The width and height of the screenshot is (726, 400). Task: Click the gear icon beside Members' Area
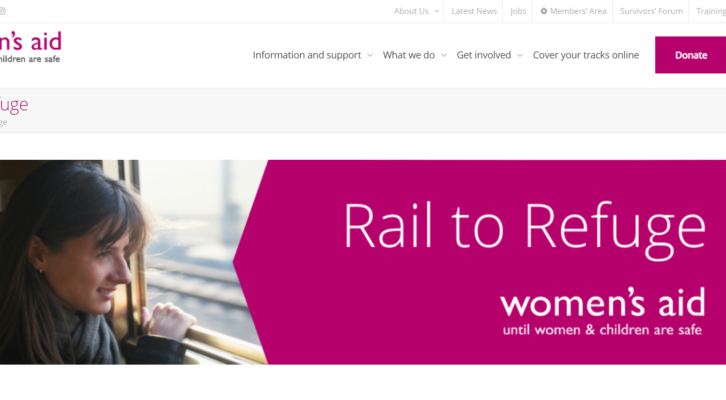point(544,11)
